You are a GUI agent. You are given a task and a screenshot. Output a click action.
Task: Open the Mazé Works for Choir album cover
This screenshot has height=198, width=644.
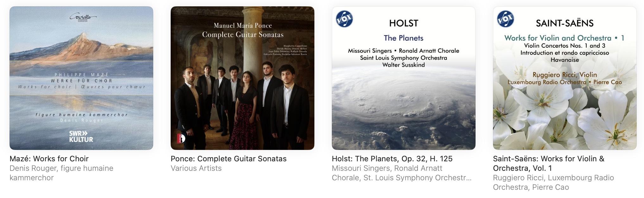click(81, 78)
